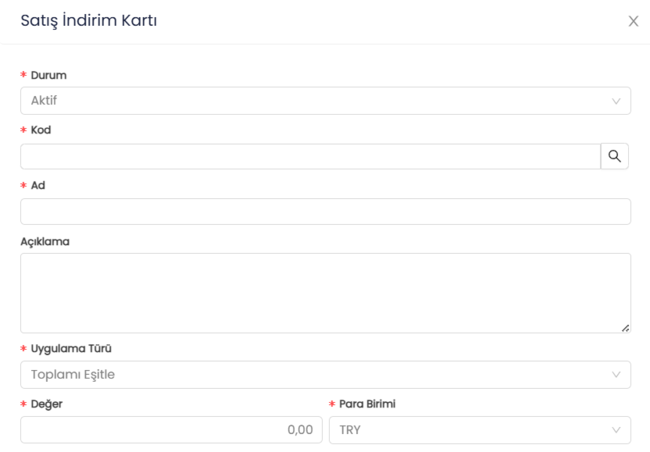
Task: Open the Uygulama Türü chevron arrow
Action: coord(616,374)
